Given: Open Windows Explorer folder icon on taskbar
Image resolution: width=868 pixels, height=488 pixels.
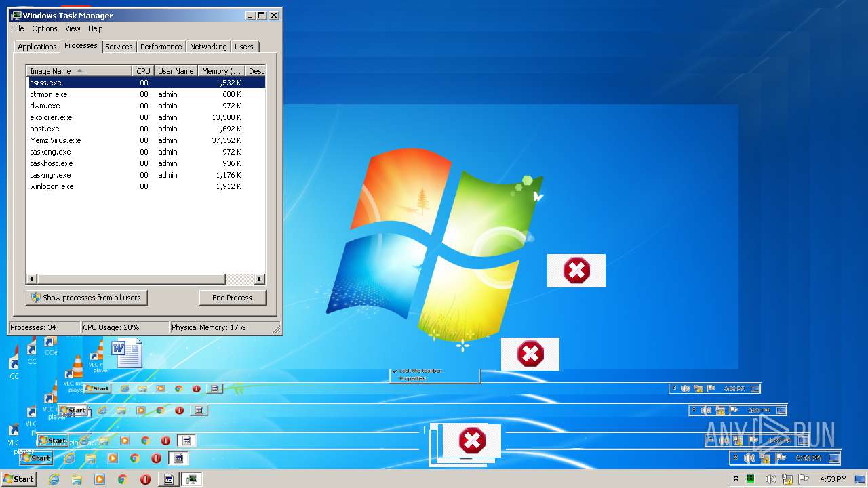Looking at the screenshot, I should pos(77,479).
